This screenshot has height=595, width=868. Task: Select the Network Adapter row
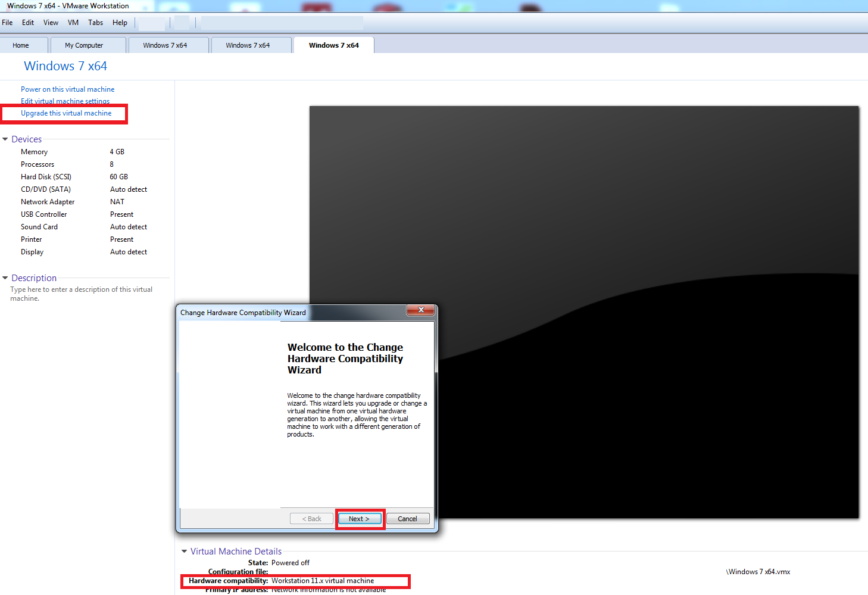pyautogui.click(x=83, y=202)
